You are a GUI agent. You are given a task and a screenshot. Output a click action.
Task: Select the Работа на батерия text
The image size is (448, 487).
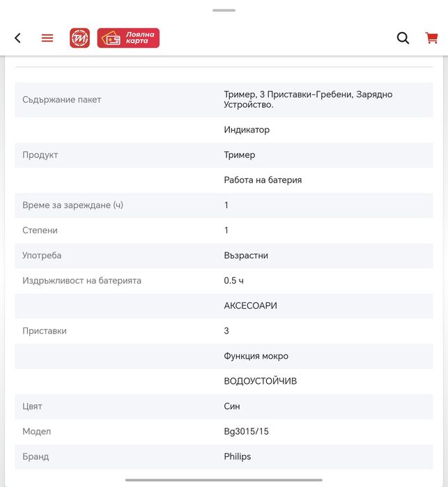[263, 180]
